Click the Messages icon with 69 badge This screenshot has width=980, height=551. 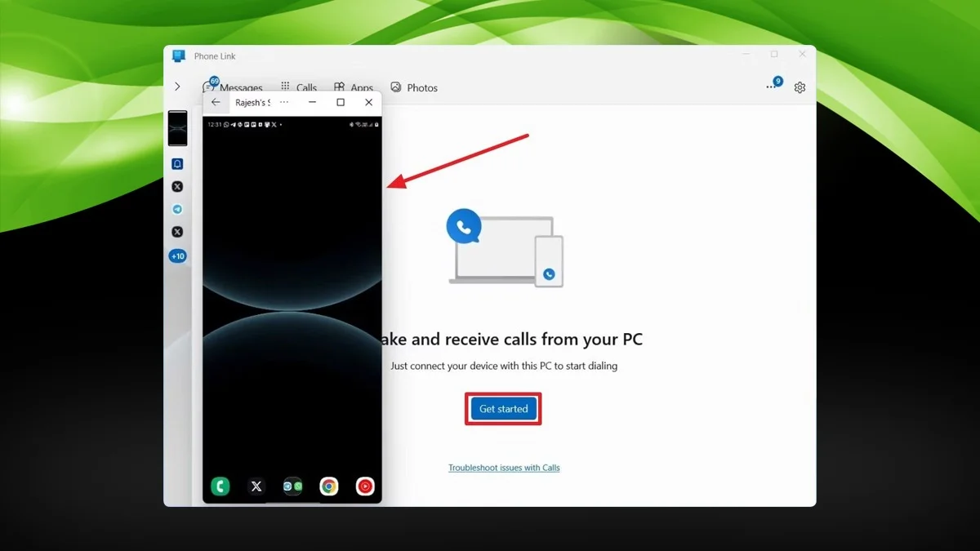coord(234,87)
